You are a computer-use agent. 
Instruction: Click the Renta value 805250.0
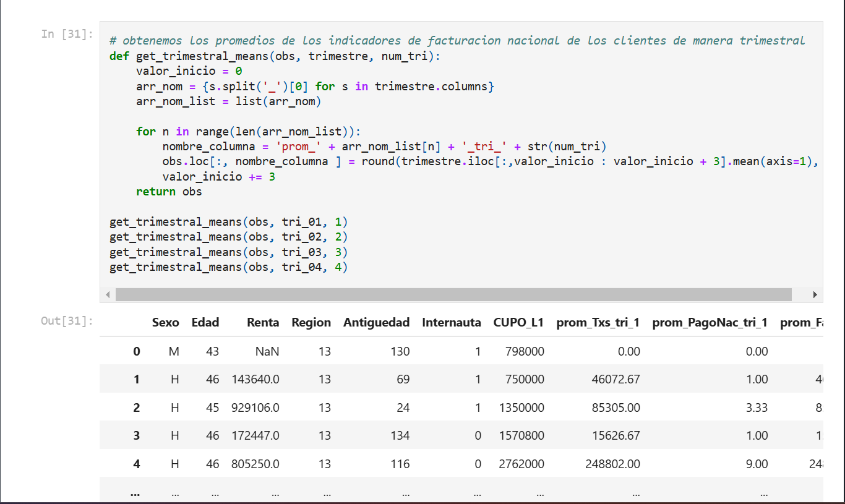(x=255, y=464)
